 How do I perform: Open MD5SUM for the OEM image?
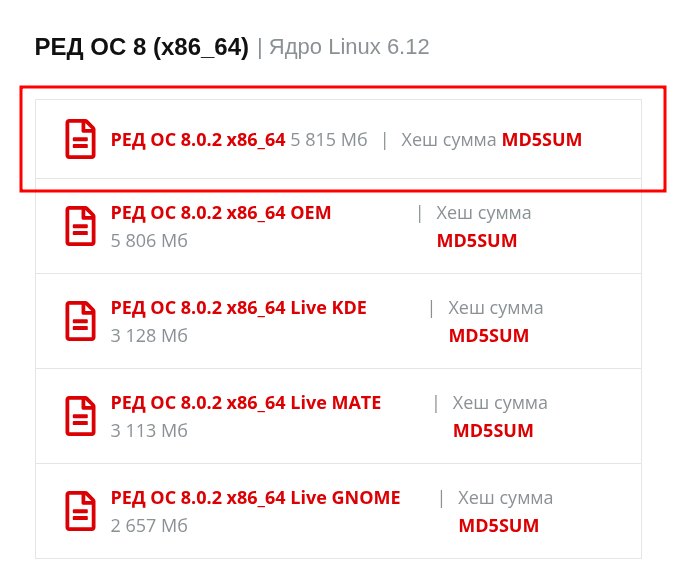[x=477, y=241]
